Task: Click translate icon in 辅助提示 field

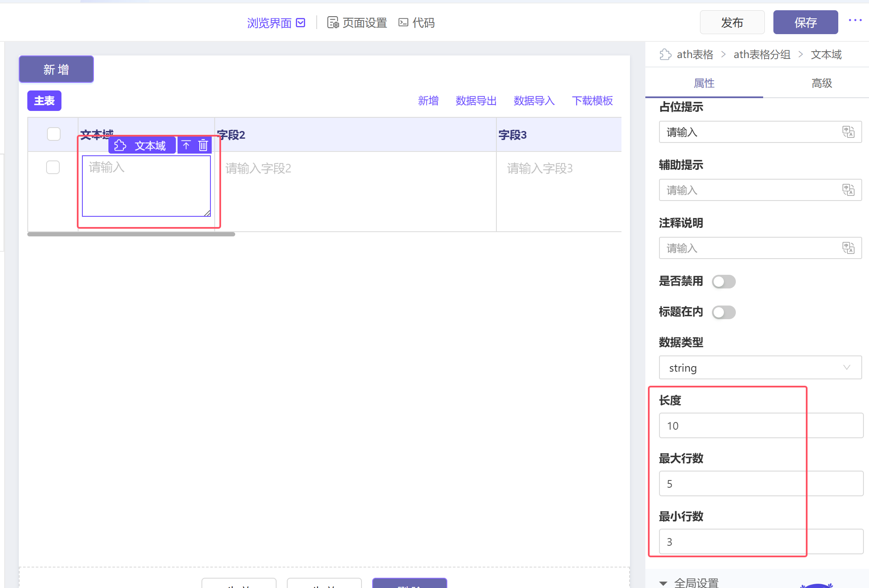Action: click(x=848, y=190)
